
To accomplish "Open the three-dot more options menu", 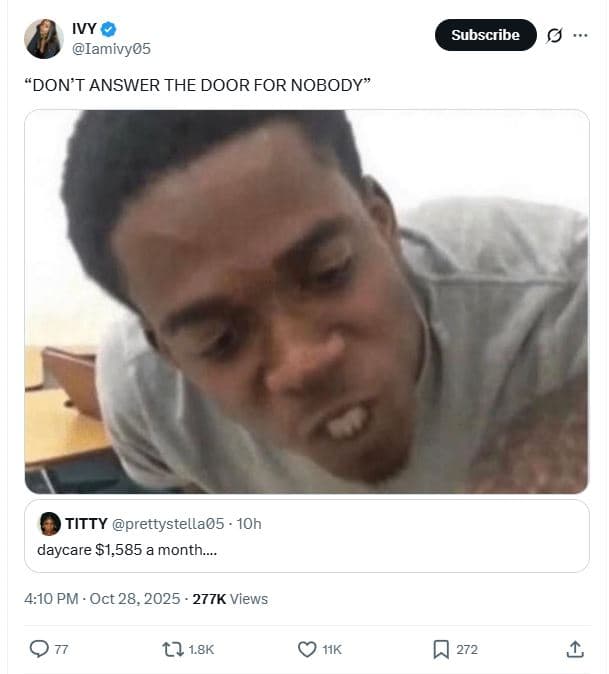I will (580, 35).
